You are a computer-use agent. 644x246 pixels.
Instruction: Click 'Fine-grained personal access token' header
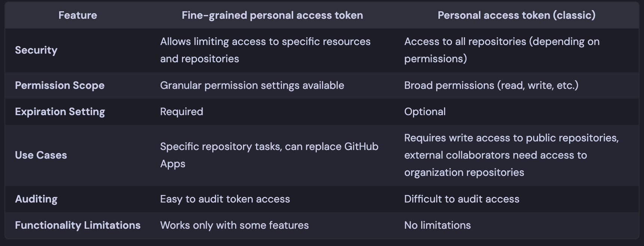coord(272,15)
